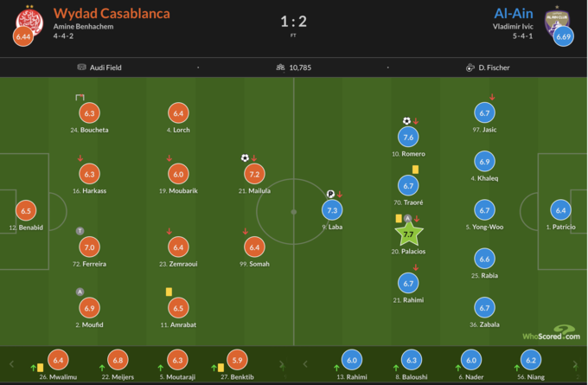588x385 pixels.
Task: Click Laba's 7.3 rating bubble
Action: pyautogui.click(x=332, y=210)
